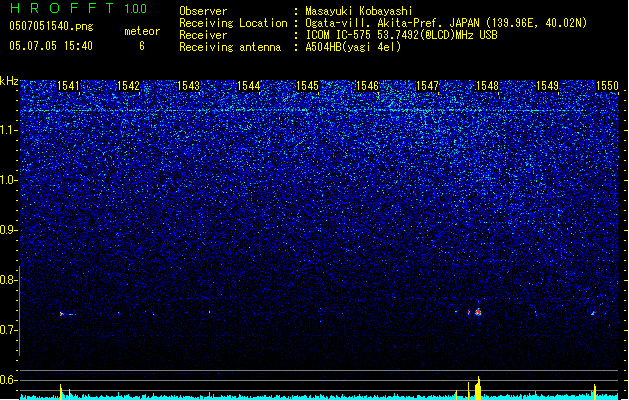The image size is (629, 400).
Task: Click the Receiving antenna label
Action: point(230,47)
